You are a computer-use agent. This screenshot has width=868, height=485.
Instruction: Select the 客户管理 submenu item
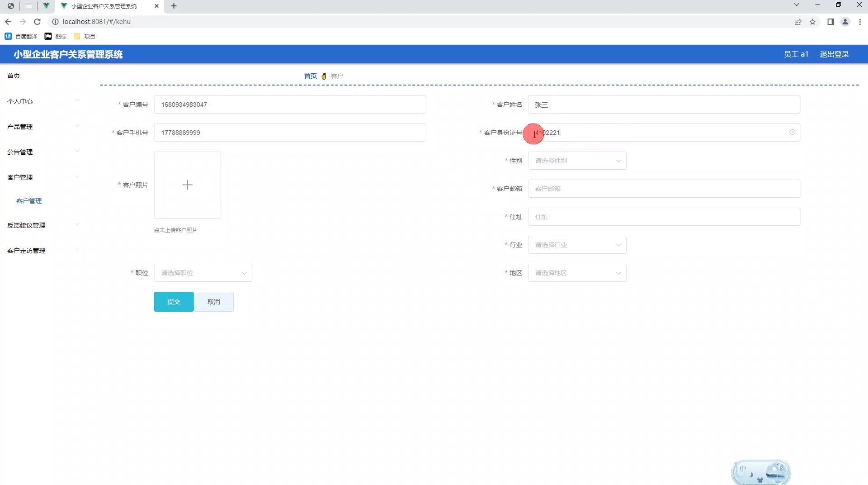(x=29, y=201)
